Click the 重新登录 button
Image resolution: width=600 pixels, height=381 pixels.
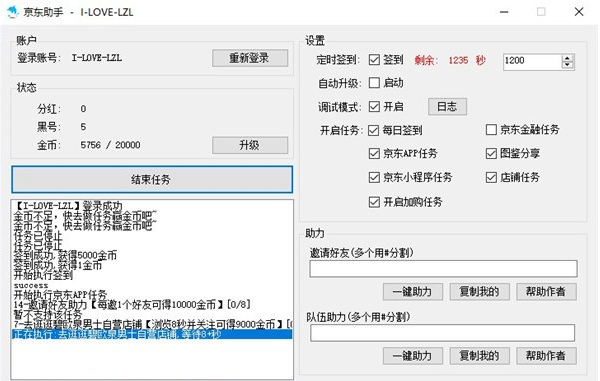[250, 58]
